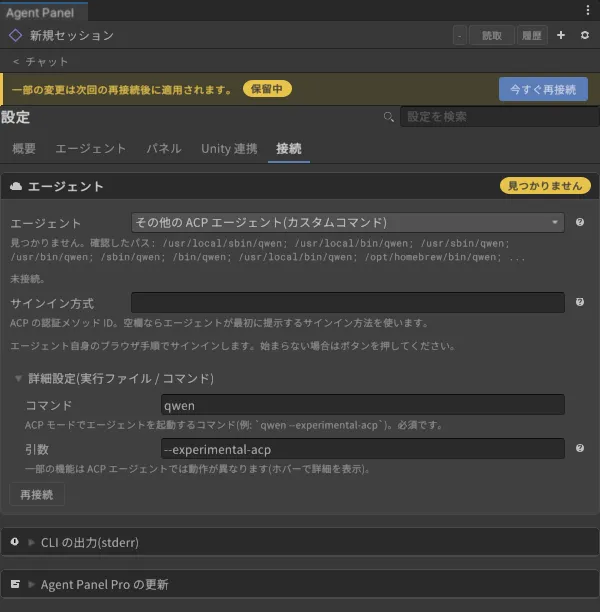Click the cloud icon in the エージェント header
This screenshot has height=612, width=600.
pyautogui.click(x=16, y=186)
